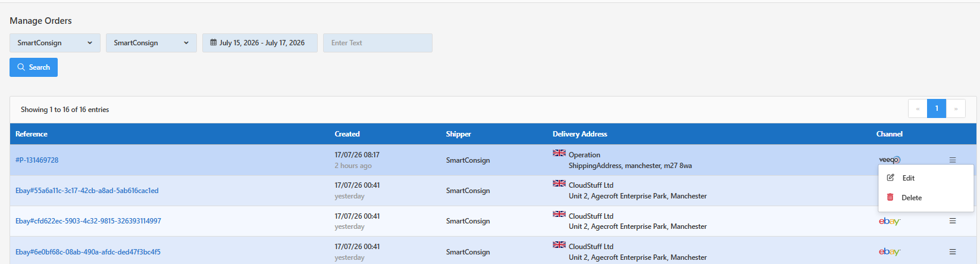Viewport: 980px width, 264px height.
Task: Click the UK flag beside Operation address
Action: click(x=559, y=153)
